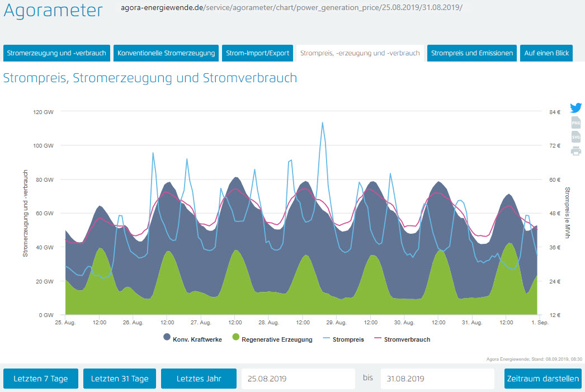Print the chart using printer icon

pyautogui.click(x=575, y=151)
